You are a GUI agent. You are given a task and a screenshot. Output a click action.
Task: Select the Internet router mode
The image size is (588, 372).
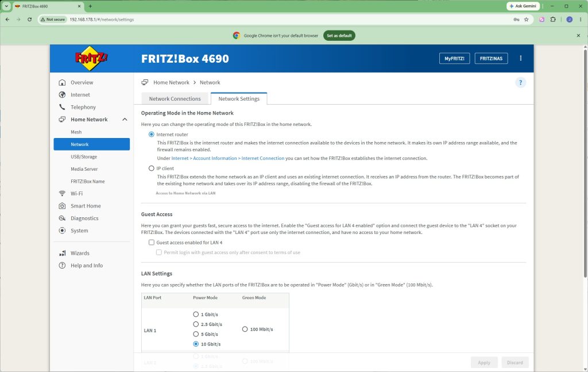click(x=152, y=135)
